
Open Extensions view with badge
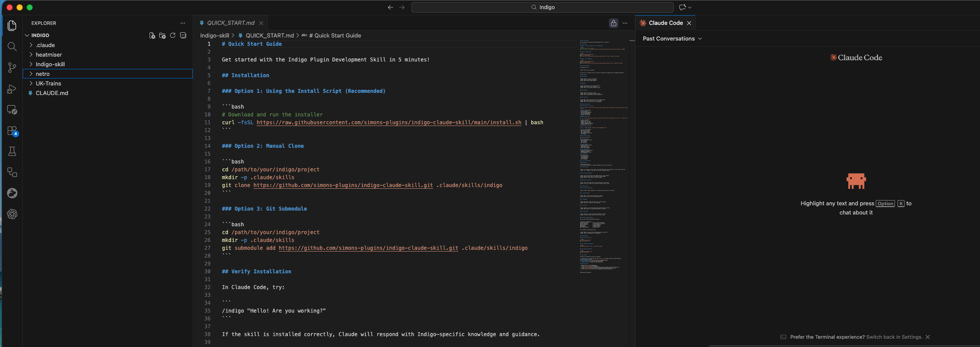tap(12, 131)
